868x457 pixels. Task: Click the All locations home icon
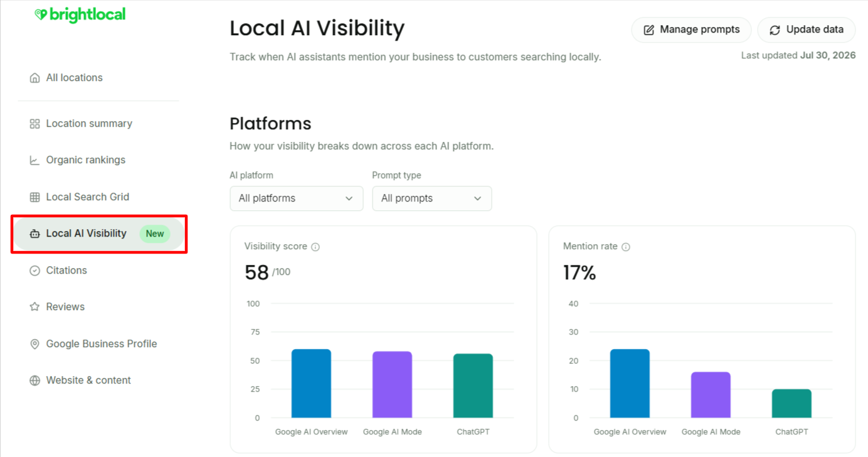pyautogui.click(x=34, y=78)
